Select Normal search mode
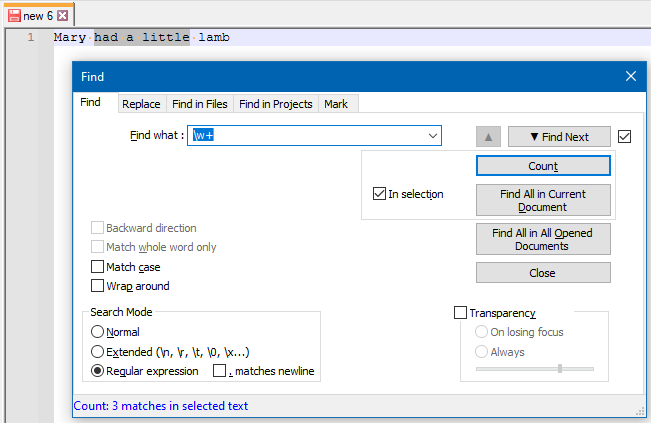651x423 pixels. [97, 332]
